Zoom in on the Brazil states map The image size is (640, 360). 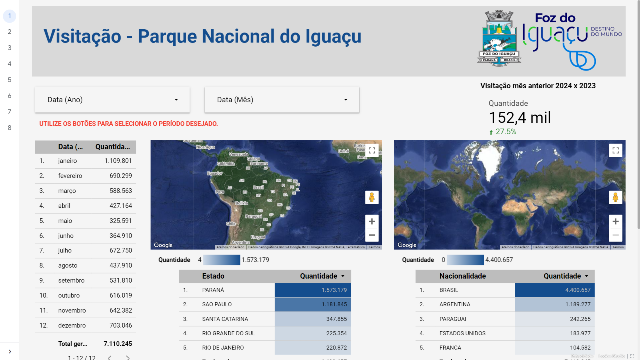pyautogui.click(x=371, y=222)
